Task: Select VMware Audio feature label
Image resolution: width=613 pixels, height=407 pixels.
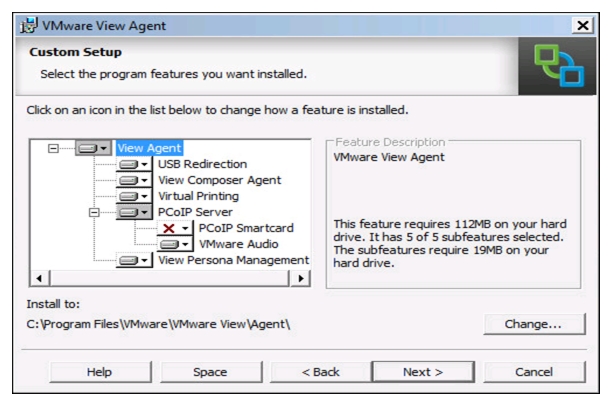Action: tap(238, 244)
